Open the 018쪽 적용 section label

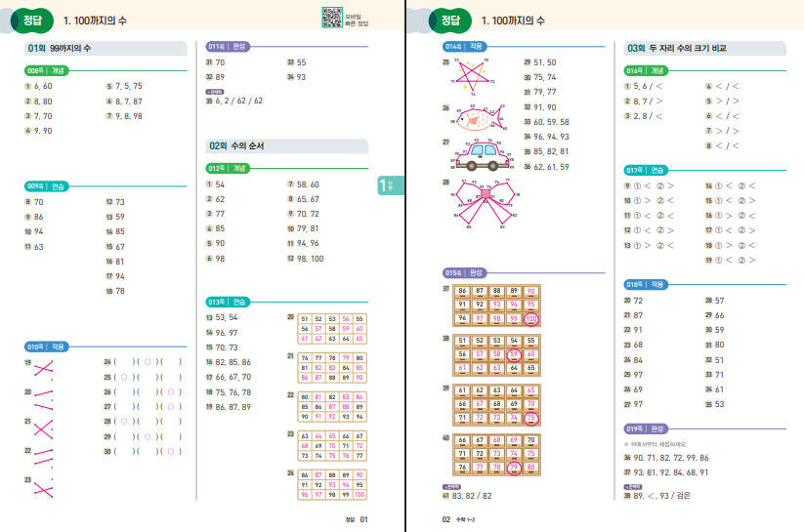(x=646, y=284)
